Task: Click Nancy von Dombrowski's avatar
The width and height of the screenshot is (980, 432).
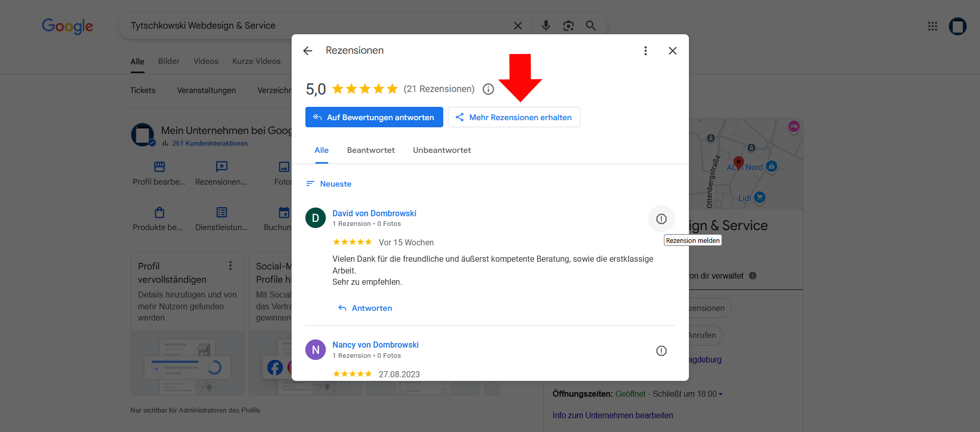Action: coord(316,350)
